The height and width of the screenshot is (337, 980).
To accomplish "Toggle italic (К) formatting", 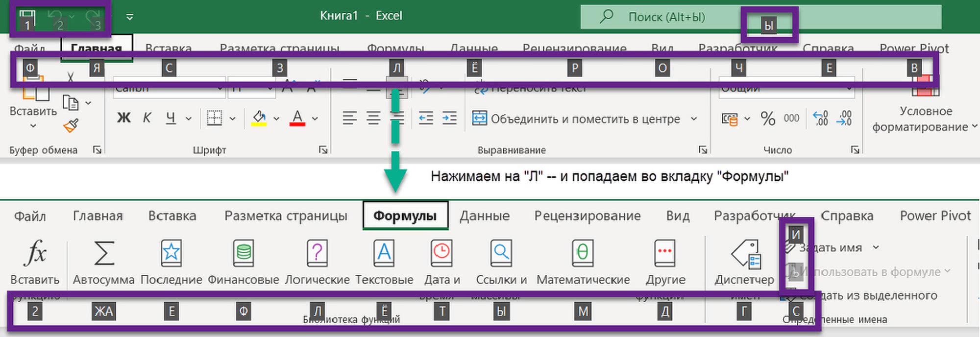I will [x=147, y=118].
